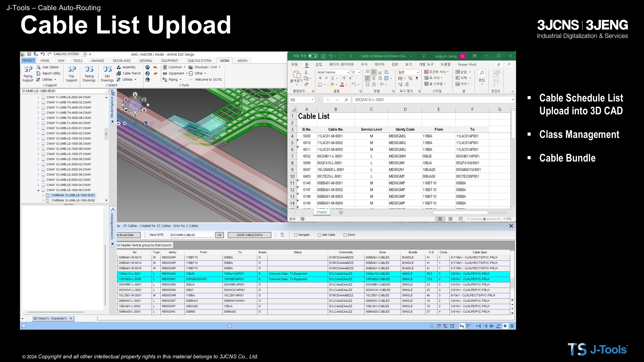
Task: Click the settings gear in E3D status bar
Action: coord(512,326)
